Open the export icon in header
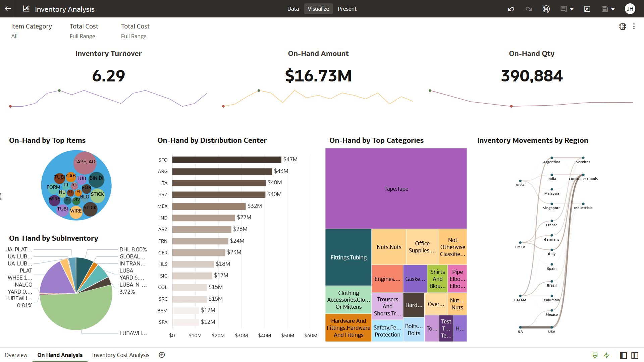This screenshot has height=362, width=644. [x=587, y=9]
